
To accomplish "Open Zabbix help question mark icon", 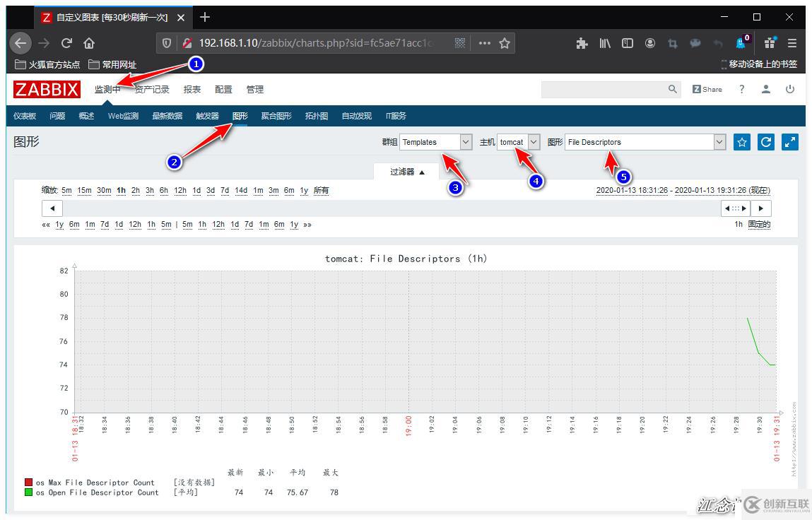I will (x=741, y=89).
